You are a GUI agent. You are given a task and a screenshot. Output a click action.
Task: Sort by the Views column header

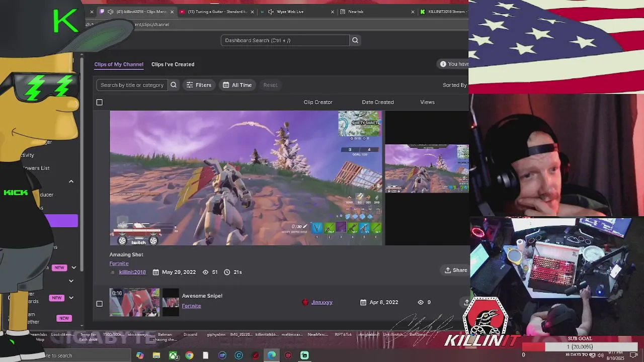427,102
